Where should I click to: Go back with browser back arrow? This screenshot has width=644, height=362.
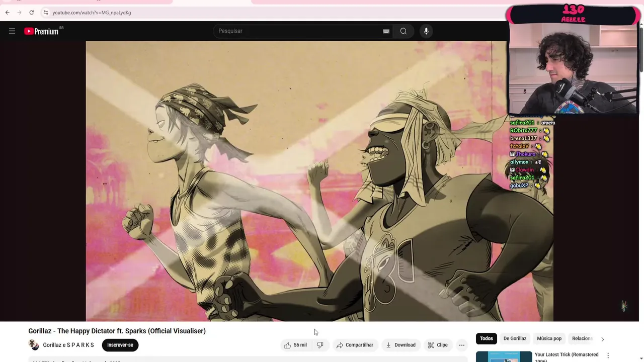tap(7, 13)
